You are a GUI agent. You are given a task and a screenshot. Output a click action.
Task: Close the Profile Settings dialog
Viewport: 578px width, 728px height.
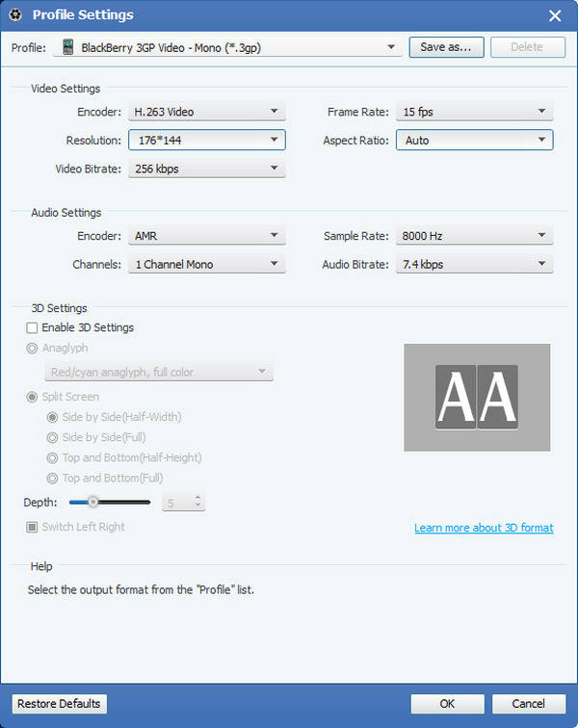pos(555,15)
